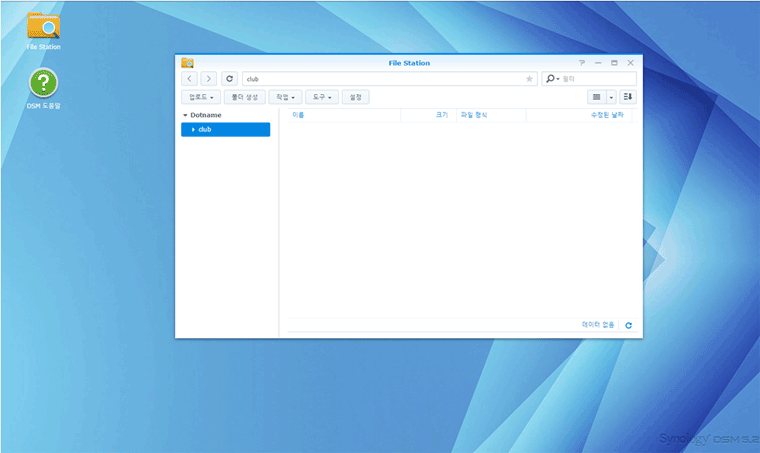The width and height of the screenshot is (760, 453).
Task: Click the 폴더 생성 (Create folder) button
Action: click(245, 97)
